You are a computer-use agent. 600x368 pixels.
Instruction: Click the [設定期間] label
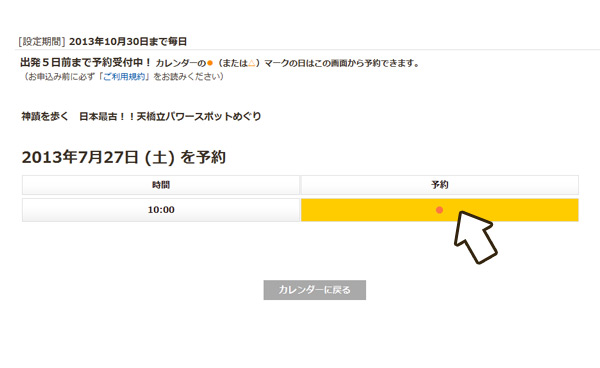41,42
